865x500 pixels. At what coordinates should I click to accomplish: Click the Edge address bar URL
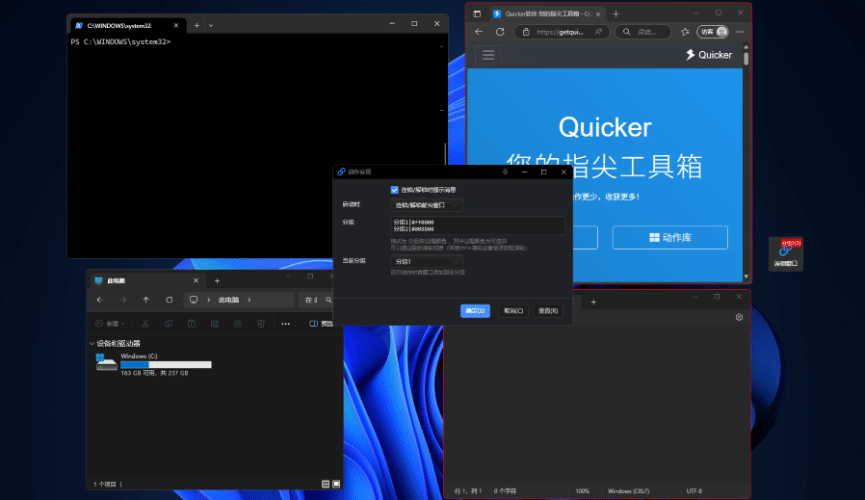click(560, 32)
